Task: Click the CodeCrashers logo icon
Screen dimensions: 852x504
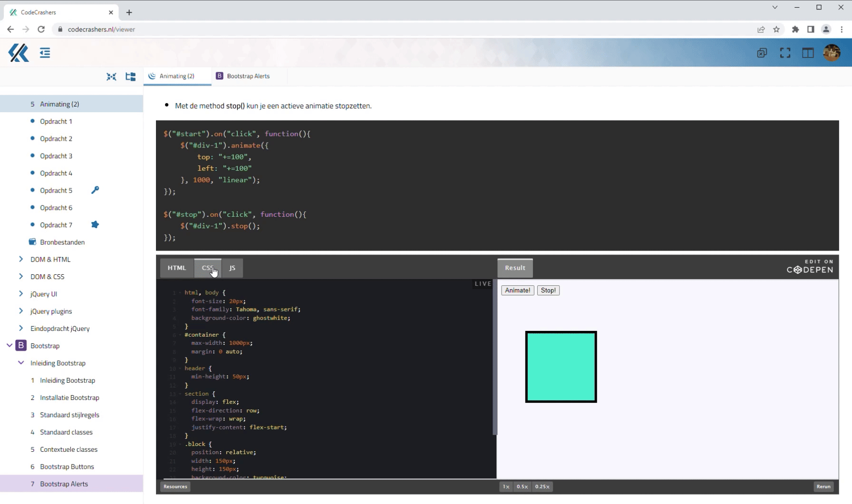Action: pyautogui.click(x=19, y=53)
